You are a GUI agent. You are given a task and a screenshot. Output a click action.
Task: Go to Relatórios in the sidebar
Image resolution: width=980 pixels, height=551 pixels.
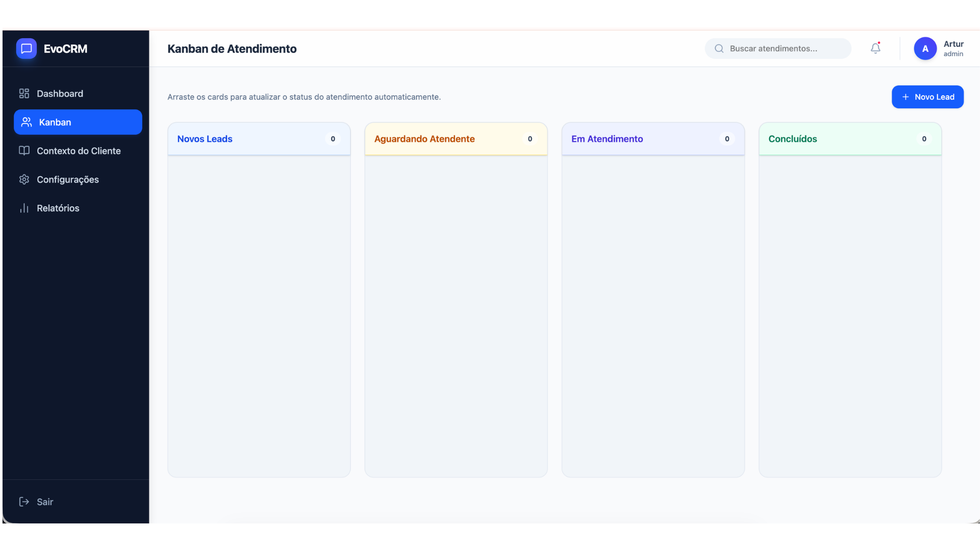(58, 208)
